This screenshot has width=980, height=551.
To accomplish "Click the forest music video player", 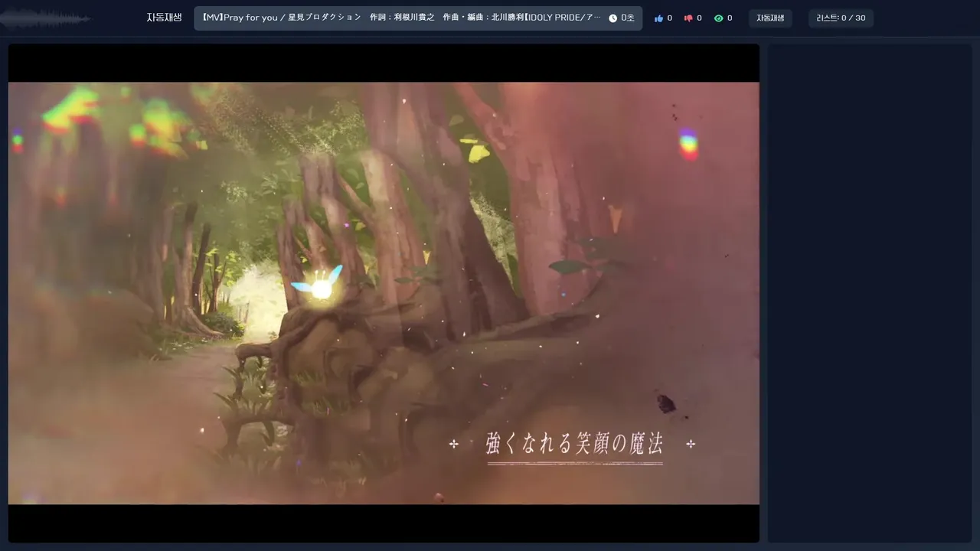I will pyautogui.click(x=384, y=293).
